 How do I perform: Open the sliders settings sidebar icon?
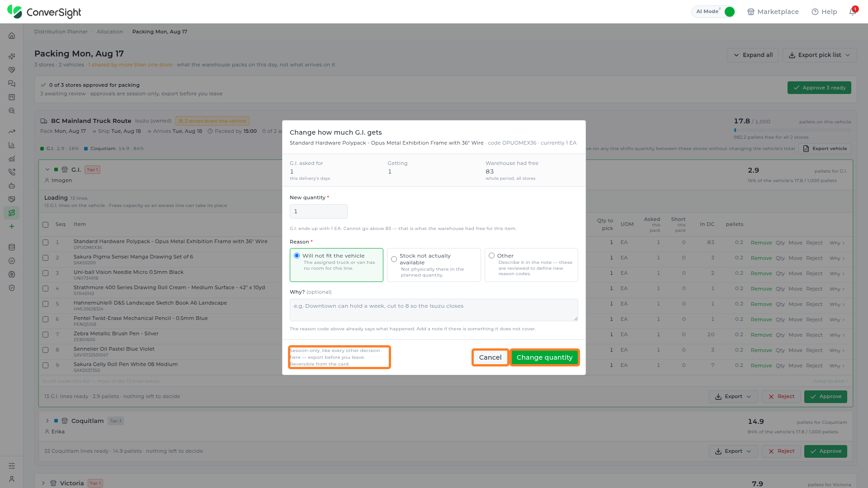12,466
